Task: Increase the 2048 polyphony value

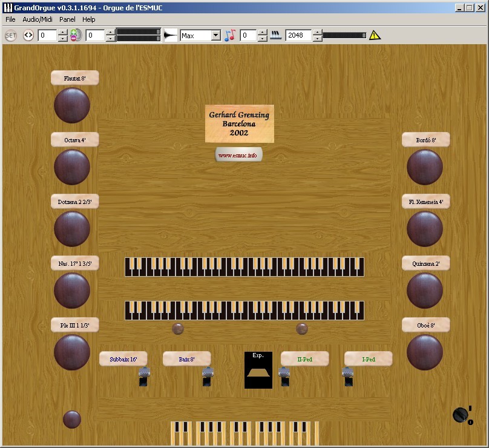Action: pos(318,33)
